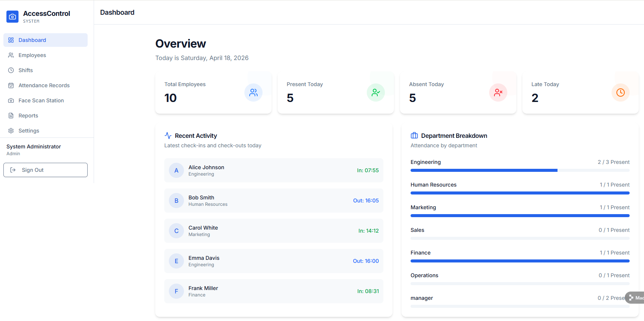Click the Engineering attendance progress bar
The width and height of the screenshot is (644, 321).
(x=520, y=170)
